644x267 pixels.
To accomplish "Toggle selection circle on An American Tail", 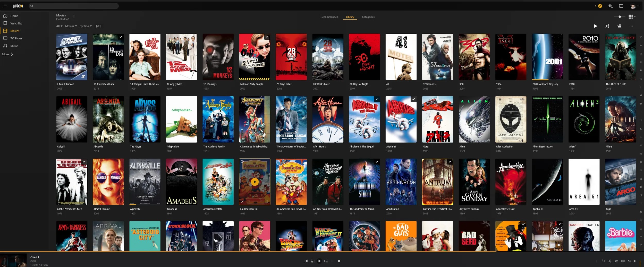I will [x=242, y=162].
